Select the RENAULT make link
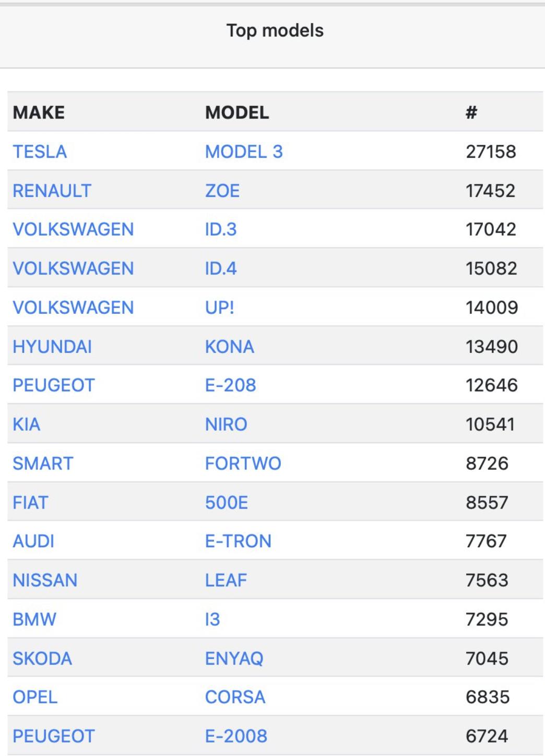Screen dimensions: 545x756 (52, 191)
